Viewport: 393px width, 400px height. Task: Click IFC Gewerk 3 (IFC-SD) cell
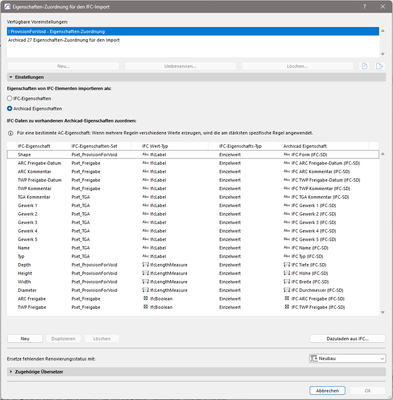coord(314,222)
